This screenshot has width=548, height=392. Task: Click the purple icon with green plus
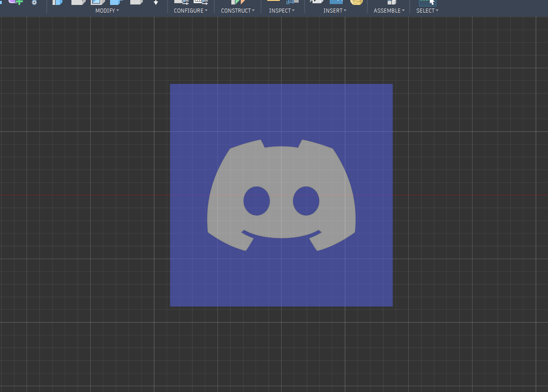click(x=16, y=2)
